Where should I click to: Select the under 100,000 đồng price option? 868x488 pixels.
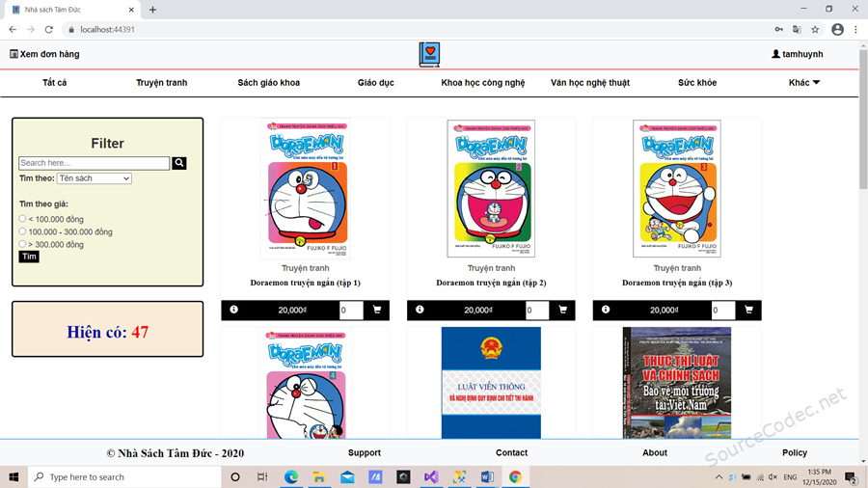(22, 219)
